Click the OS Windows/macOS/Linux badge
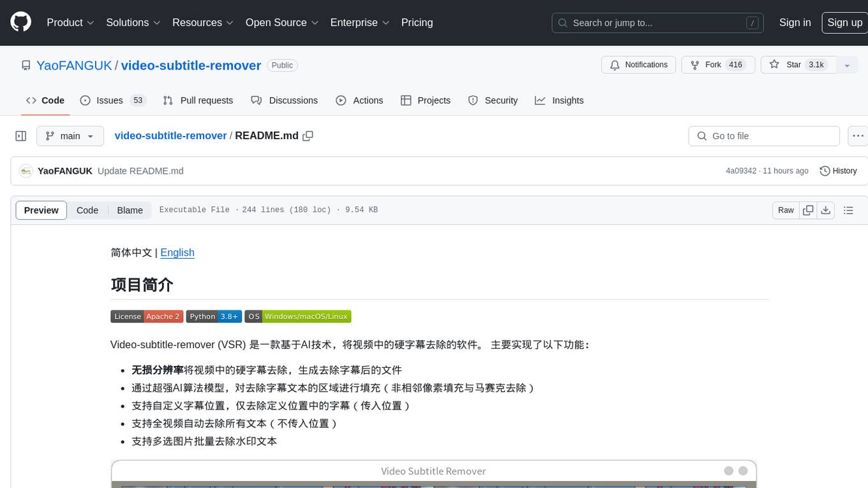 [298, 316]
